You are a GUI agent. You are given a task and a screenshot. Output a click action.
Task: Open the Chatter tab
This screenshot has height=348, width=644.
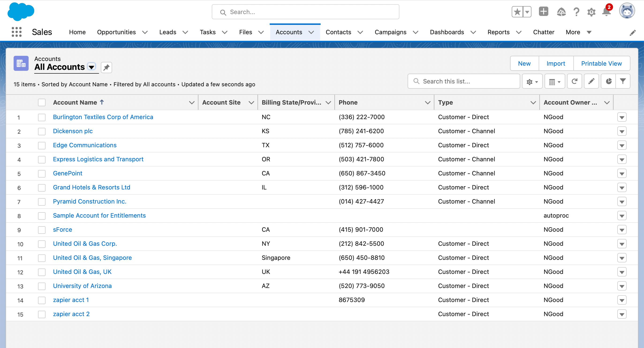[544, 32]
